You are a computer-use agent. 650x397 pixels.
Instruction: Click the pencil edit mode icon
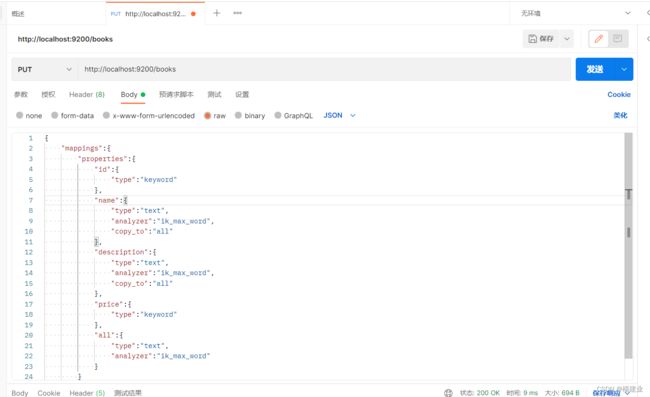598,39
